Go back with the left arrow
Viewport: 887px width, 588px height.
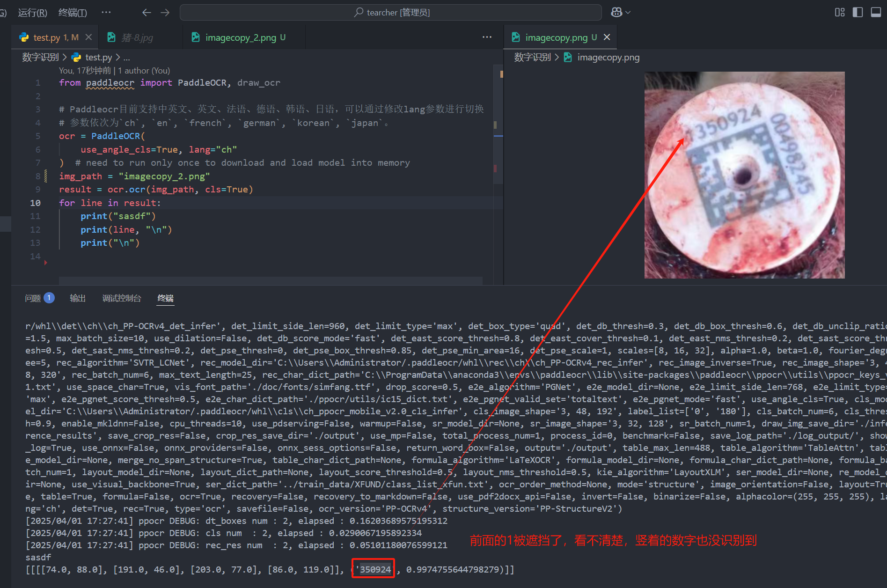147,13
